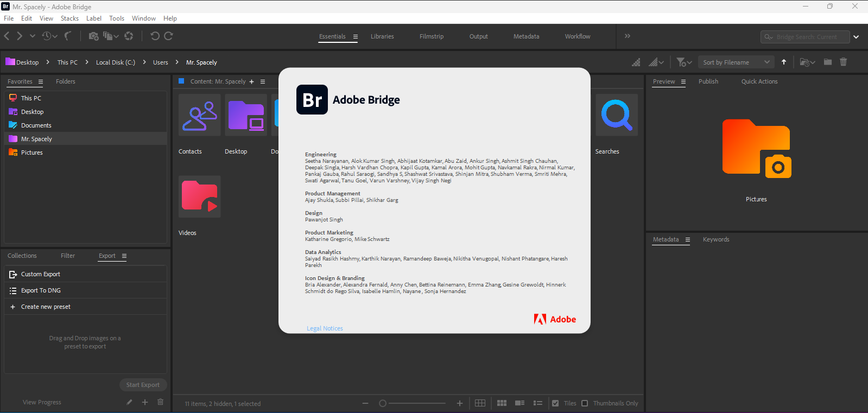868x413 pixels.
Task: Open the parent/favorites chevron next to forward arrow
Action: tap(33, 36)
